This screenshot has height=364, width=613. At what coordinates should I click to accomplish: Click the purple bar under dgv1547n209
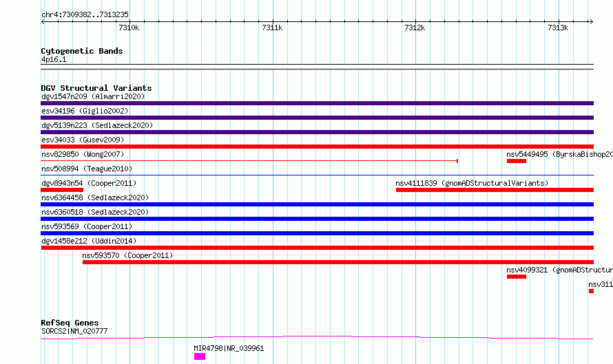(x=317, y=103)
